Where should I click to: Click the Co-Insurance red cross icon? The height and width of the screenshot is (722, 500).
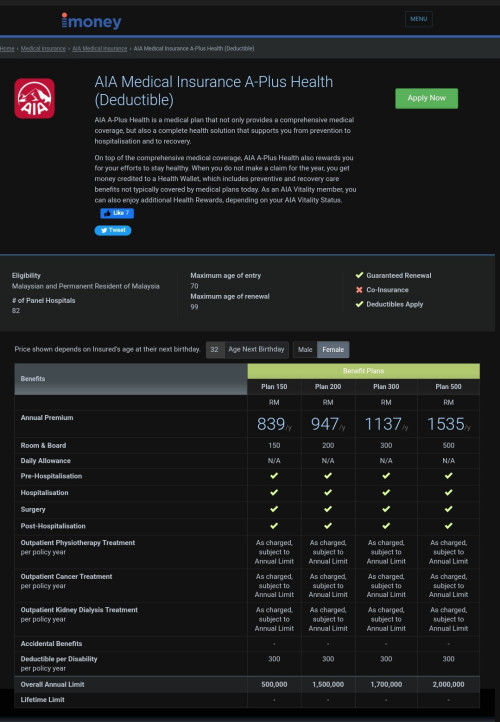[360, 290]
